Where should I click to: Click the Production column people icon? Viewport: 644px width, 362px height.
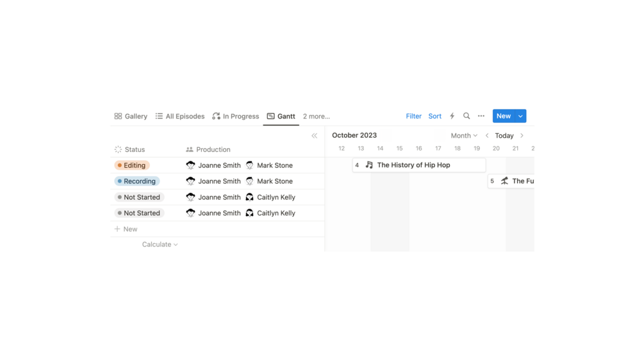pyautogui.click(x=190, y=149)
